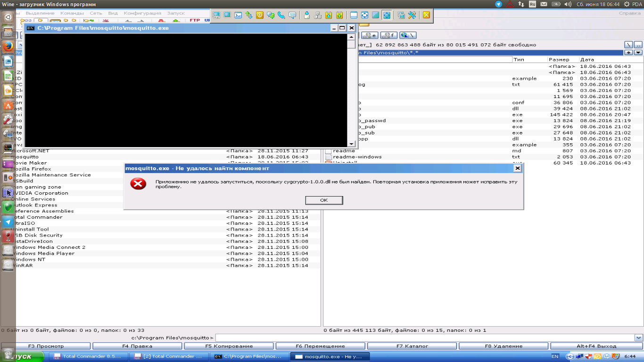The height and width of the screenshot is (362, 644).
Task: Click the file transfer arrows icon in the floating toolbar
Action: (249, 15)
